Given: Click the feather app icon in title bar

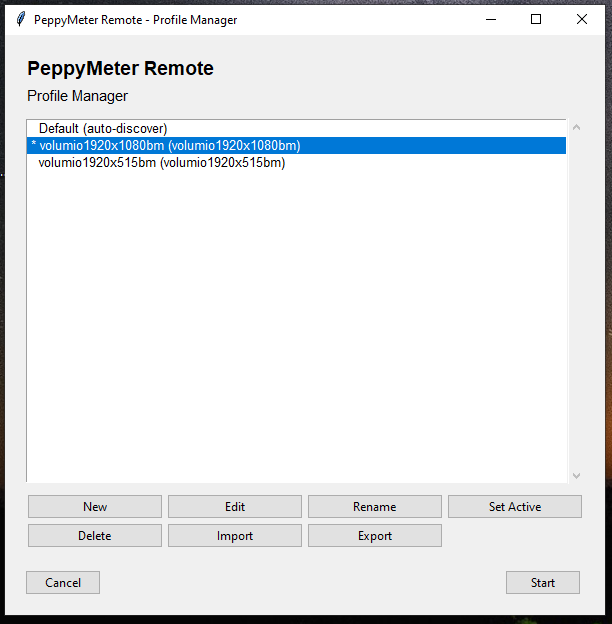Looking at the screenshot, I should pos(20,19).
